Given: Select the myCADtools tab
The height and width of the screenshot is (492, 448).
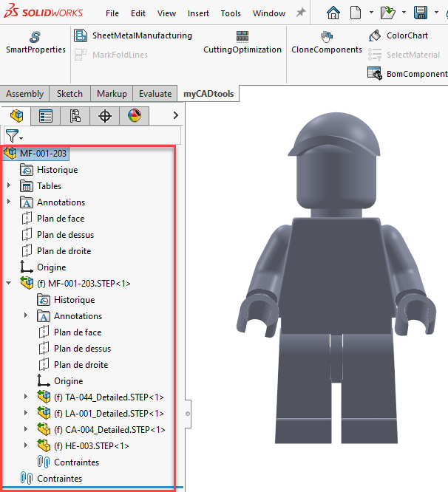Looking at the screenshot, I should tap(208, 94).
